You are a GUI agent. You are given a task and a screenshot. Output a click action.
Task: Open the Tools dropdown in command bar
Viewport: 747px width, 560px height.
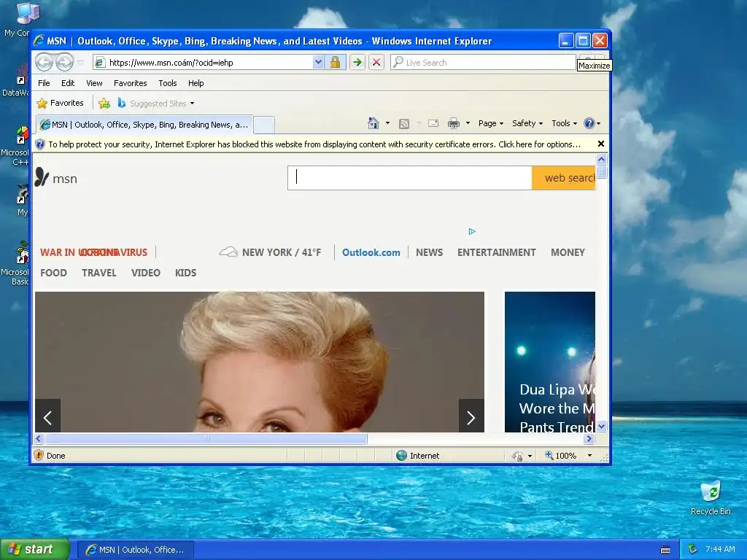(x=565, y=123)
